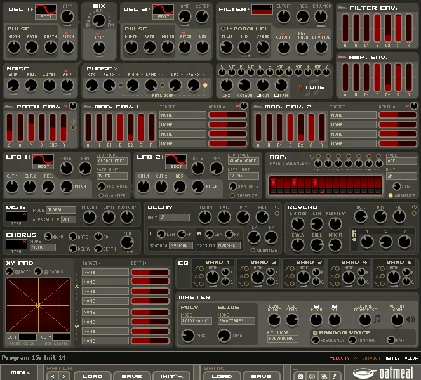Click first Filter Env slider
421x380 pixels.
[345, 28]
